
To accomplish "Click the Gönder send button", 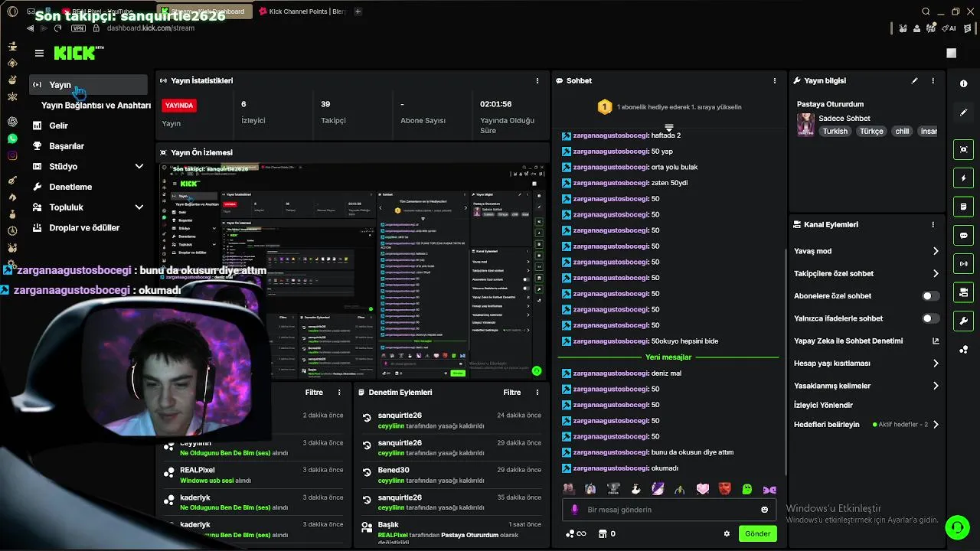I will (x=757, y=533).
